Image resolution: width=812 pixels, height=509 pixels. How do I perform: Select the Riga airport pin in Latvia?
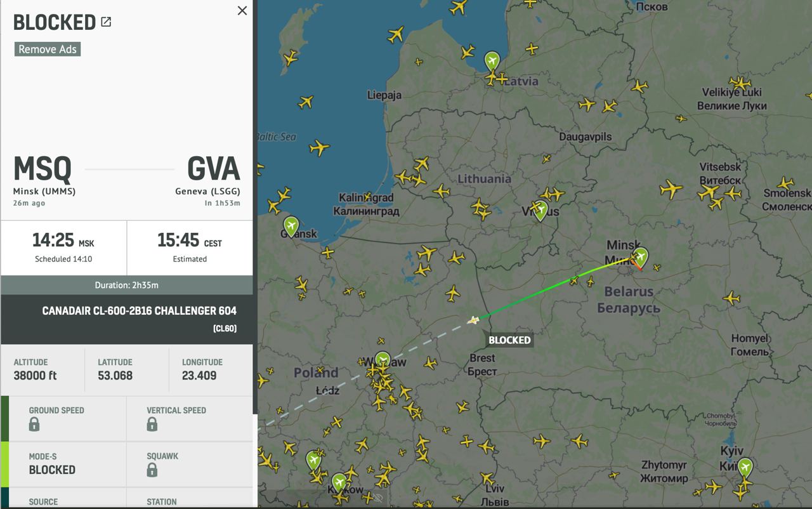click(492, 60)
